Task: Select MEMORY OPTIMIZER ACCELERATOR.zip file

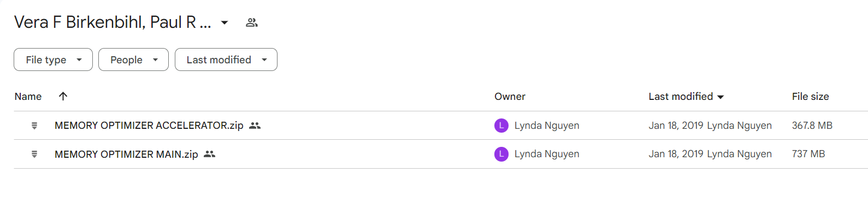Action: point(440,126)
